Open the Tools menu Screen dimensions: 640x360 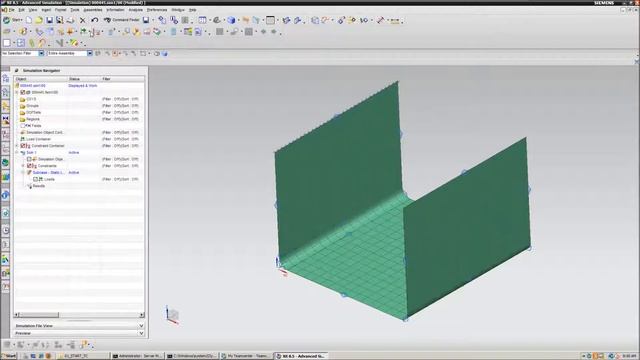tap(75, 9)
